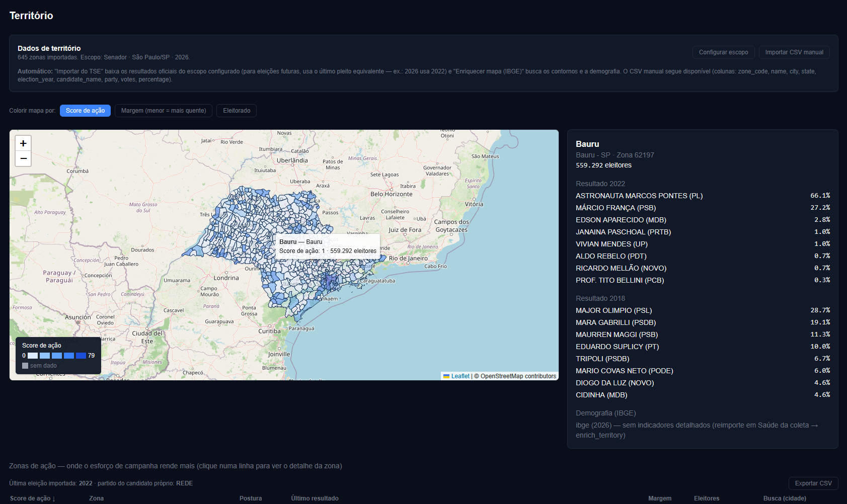847x504 pixels.
Task: Zoom out of the map
Action: pos(23,158)
